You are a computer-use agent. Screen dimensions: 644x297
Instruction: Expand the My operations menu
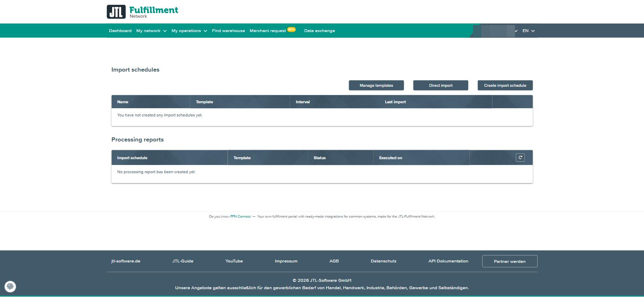pos(189,31)
